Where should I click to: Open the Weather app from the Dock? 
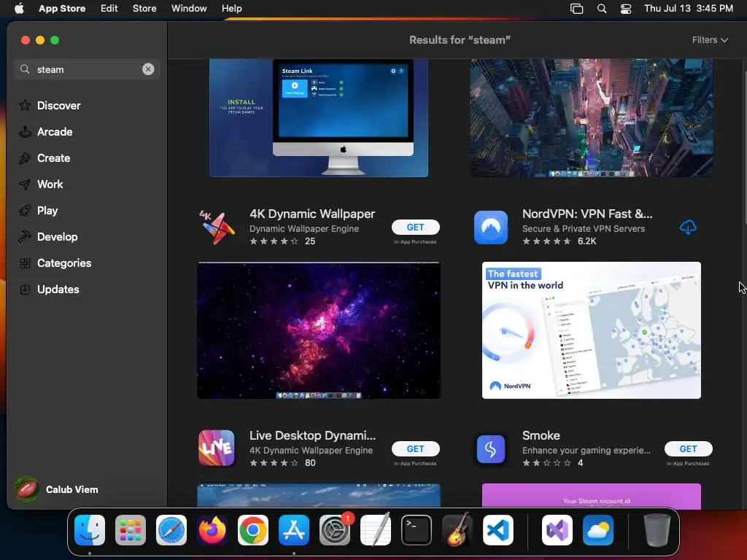click(598, 530)
